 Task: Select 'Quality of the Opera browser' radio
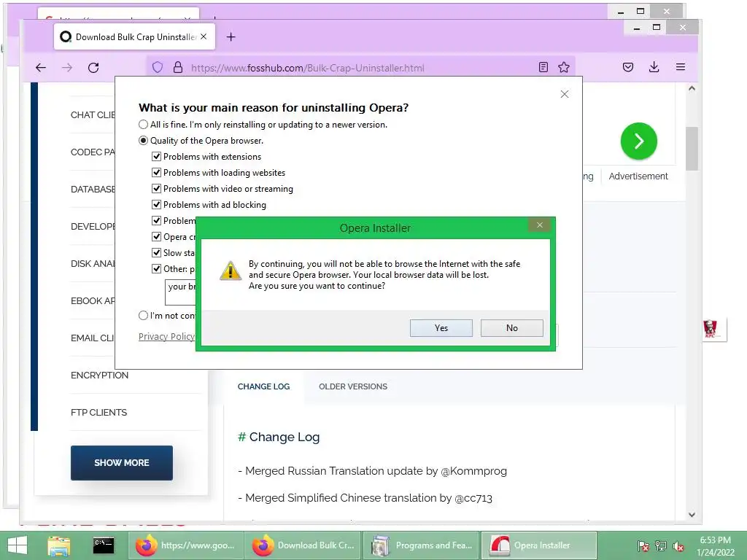click(x=143, y=141)
